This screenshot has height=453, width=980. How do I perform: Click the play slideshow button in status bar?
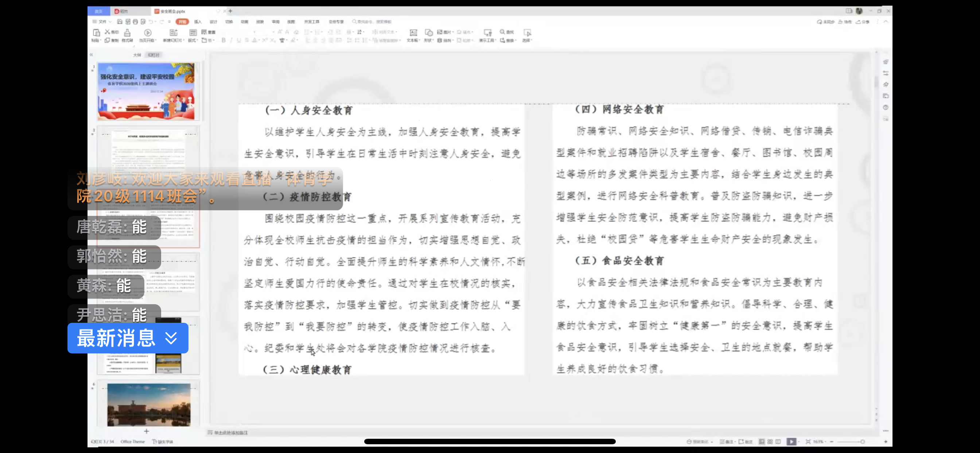pos(791,442)
